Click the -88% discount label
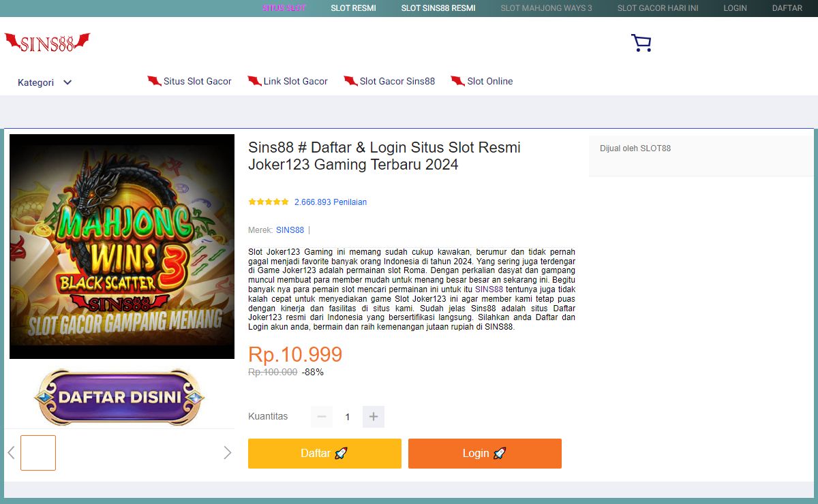 point(313,372)
